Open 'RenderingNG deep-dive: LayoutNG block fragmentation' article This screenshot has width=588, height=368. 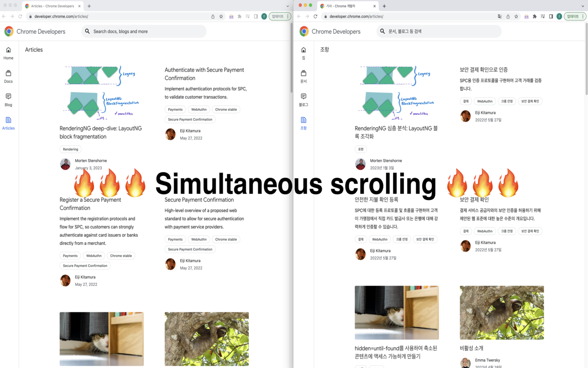tap(101, 132)
